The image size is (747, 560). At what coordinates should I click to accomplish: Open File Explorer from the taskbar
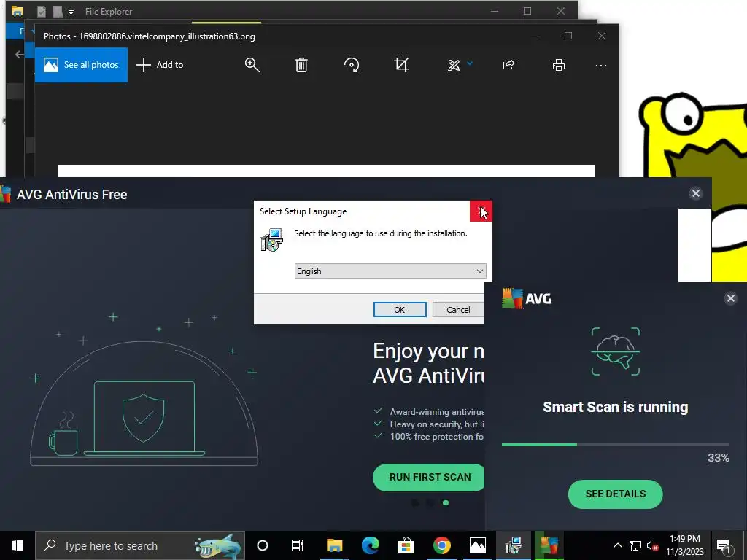point(334,545)
